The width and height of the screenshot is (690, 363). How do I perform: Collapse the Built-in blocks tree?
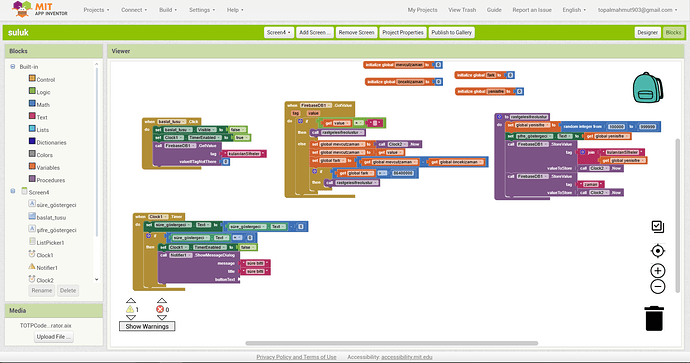pos(13,66)
